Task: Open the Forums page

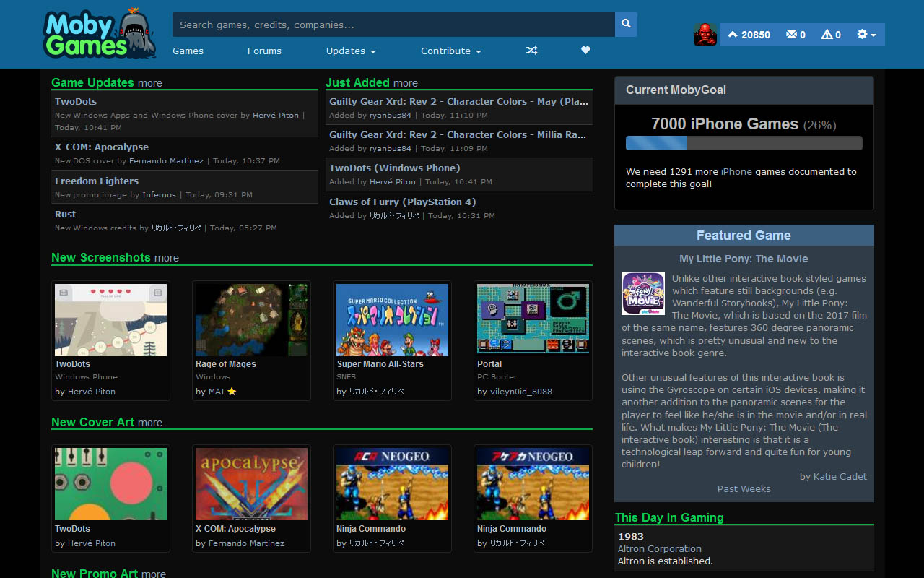Action: pyautogui.click(x=264, y=51)
